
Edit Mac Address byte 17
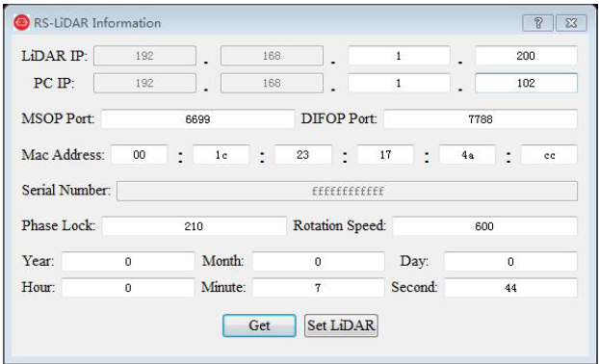point(385,155)
